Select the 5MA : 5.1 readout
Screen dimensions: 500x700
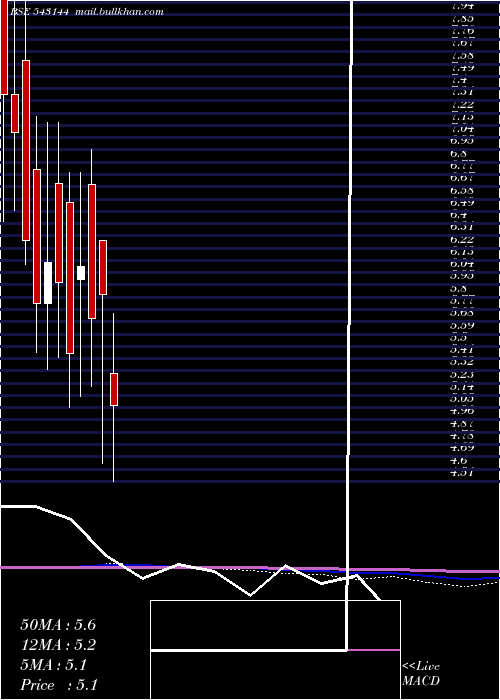tap(54, 665)
